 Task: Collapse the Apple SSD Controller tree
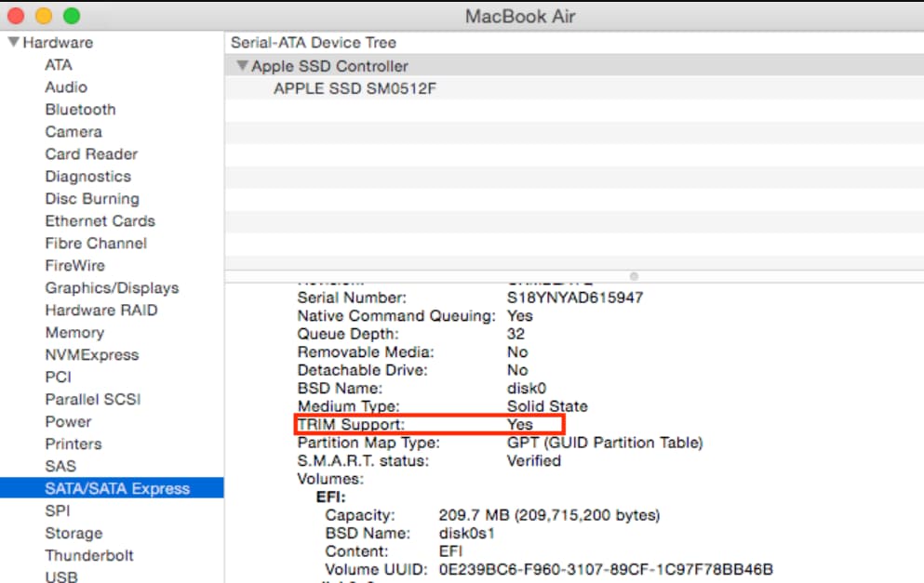click(242, 65)
